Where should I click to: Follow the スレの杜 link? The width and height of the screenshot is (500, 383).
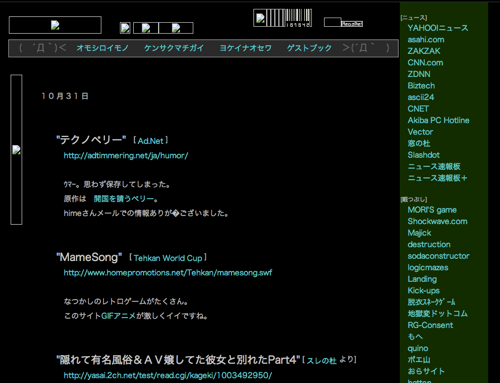pos(322,361)
